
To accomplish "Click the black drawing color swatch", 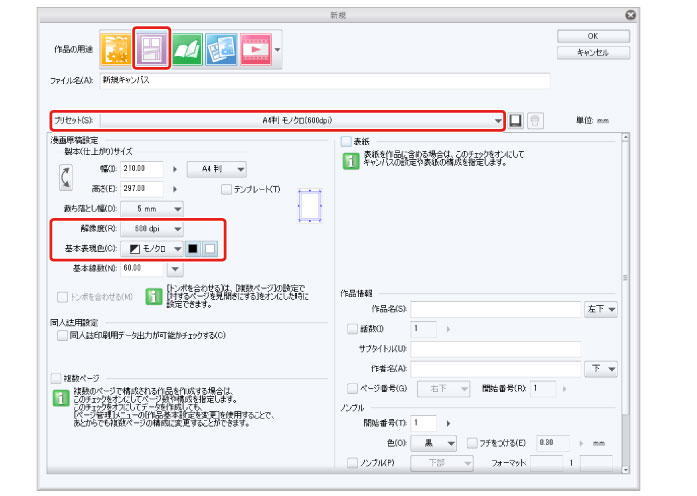I will click(193, 248).
